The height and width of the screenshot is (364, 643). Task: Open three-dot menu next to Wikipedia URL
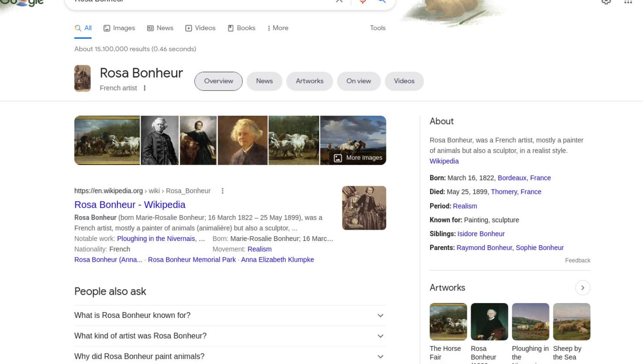pyautogui.click(x=222, y=190)
